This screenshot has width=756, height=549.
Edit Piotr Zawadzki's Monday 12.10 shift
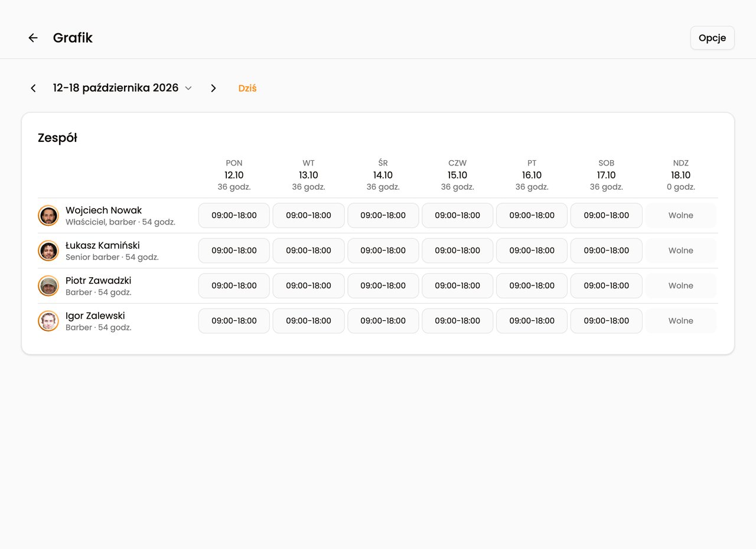coord(234,286)
